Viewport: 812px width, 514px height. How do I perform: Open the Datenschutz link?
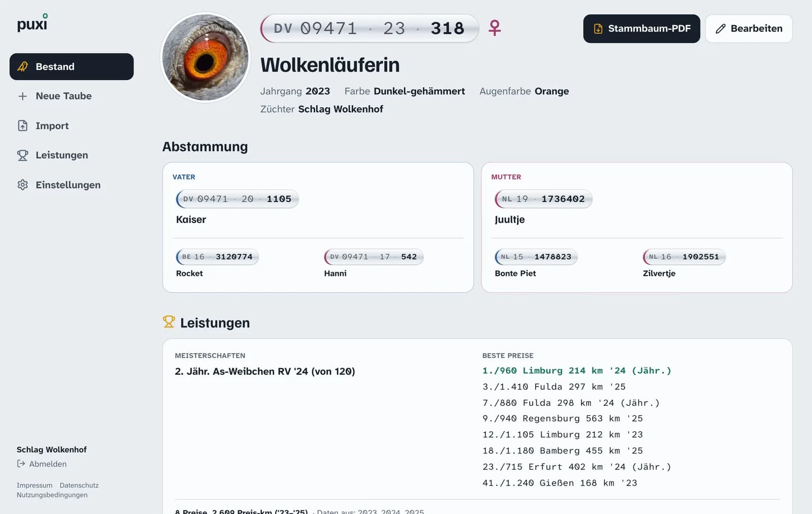point(79,485)
